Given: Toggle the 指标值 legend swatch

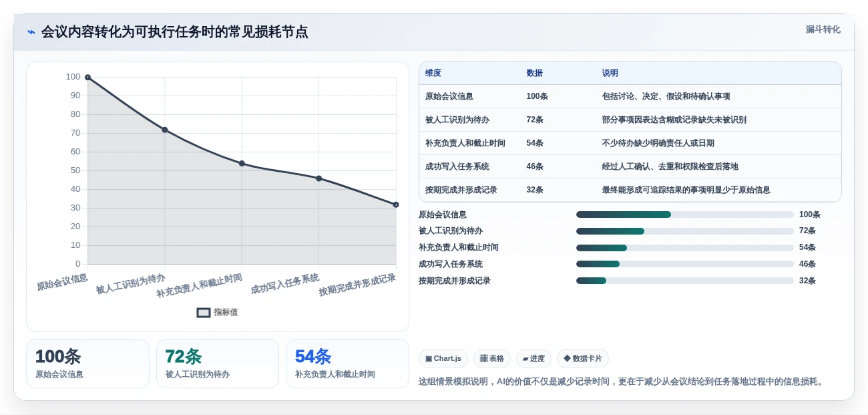Looking at the screenshot, I should 204,312.
